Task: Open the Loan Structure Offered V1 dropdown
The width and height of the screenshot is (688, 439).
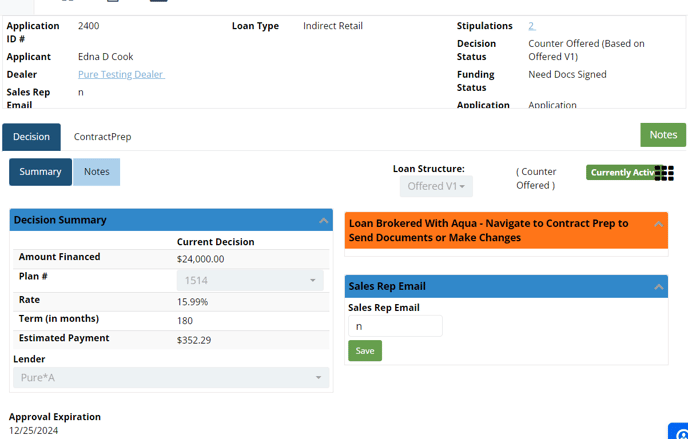Action: point(436,186)
